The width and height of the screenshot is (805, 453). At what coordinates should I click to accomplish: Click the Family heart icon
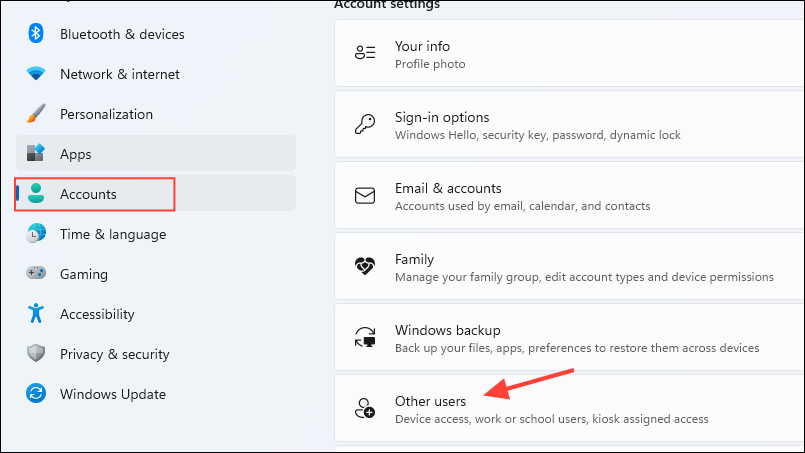click(x=365, y=267)
